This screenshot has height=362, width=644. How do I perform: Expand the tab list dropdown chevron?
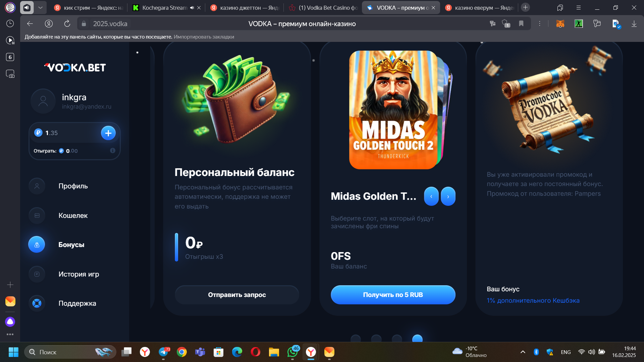(40, 7)
